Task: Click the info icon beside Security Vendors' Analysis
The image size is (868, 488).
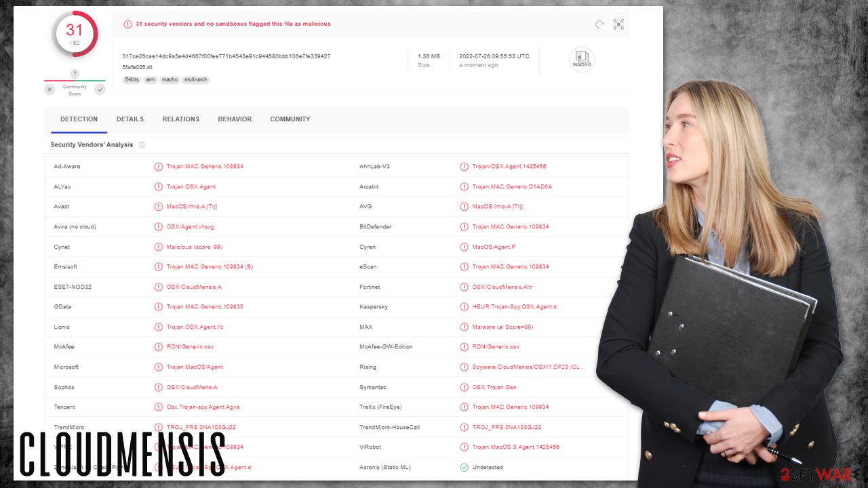Action: (142, 145)
